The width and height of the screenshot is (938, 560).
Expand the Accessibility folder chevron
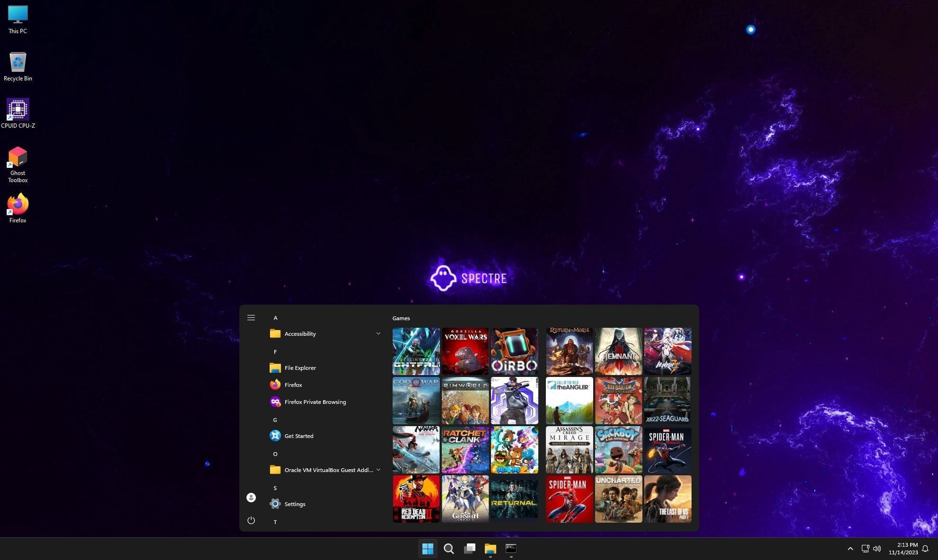[x=378, y=333]
